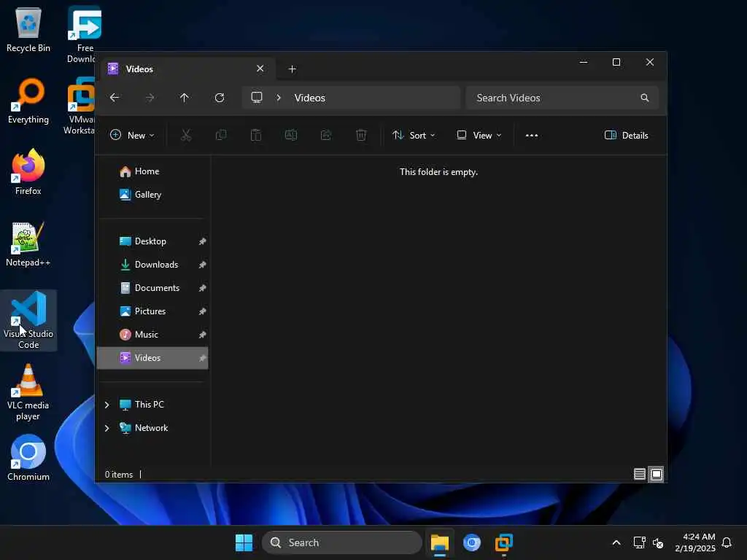Click the 'This folder is empty.' text

coord(438,172)
